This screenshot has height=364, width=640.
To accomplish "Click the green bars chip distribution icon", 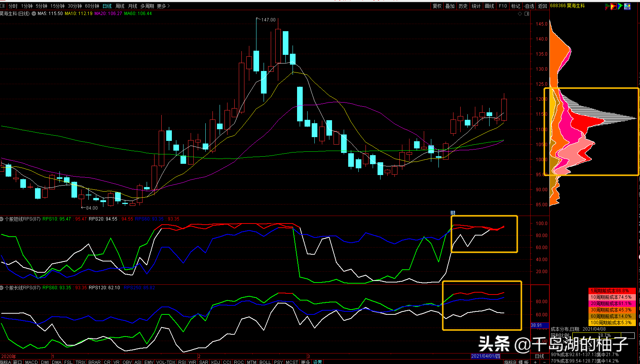I will click(x=607, y=6).
